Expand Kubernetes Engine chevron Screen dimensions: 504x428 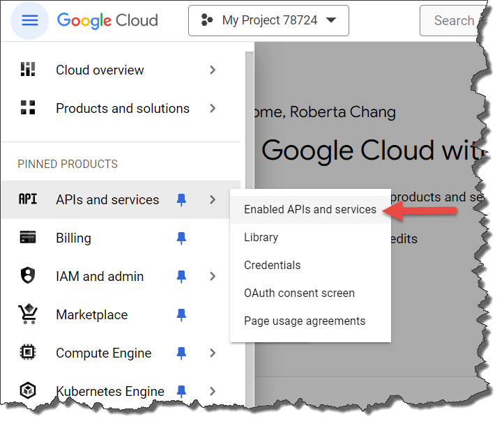tap(213, 391)
